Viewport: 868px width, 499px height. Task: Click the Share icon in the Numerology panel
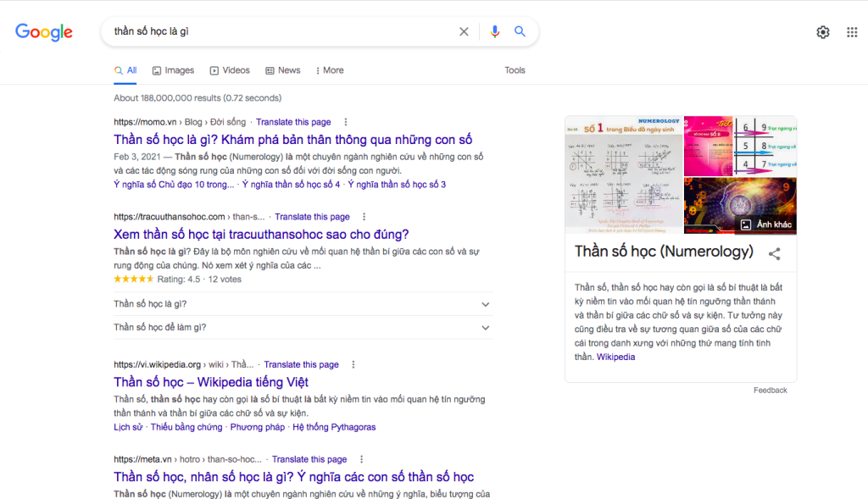click(776, 253)
